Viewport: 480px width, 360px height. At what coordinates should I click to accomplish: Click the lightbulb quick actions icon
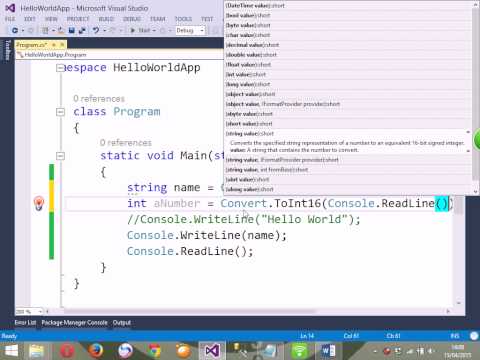(x=39, y=203)
